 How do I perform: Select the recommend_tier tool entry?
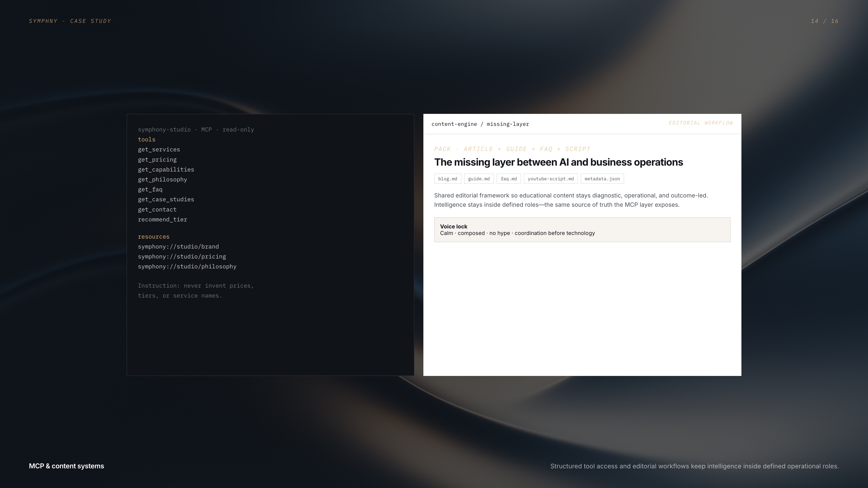click(x=163, y=220)
